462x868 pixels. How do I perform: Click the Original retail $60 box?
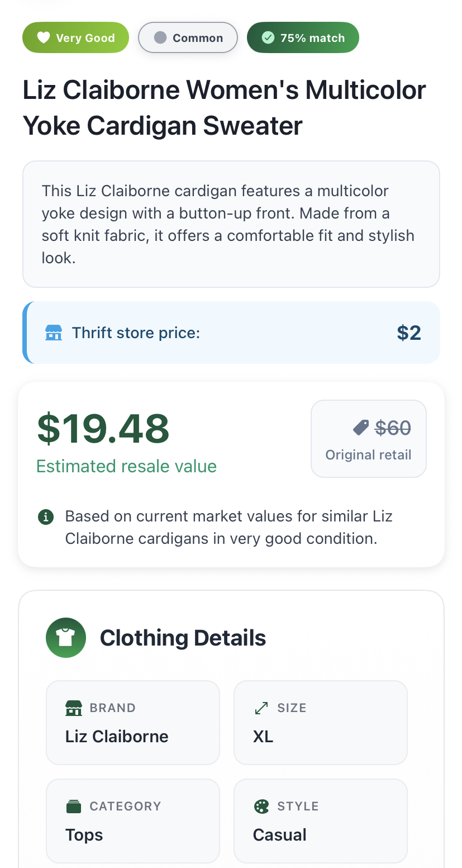(x=368, y=439)
